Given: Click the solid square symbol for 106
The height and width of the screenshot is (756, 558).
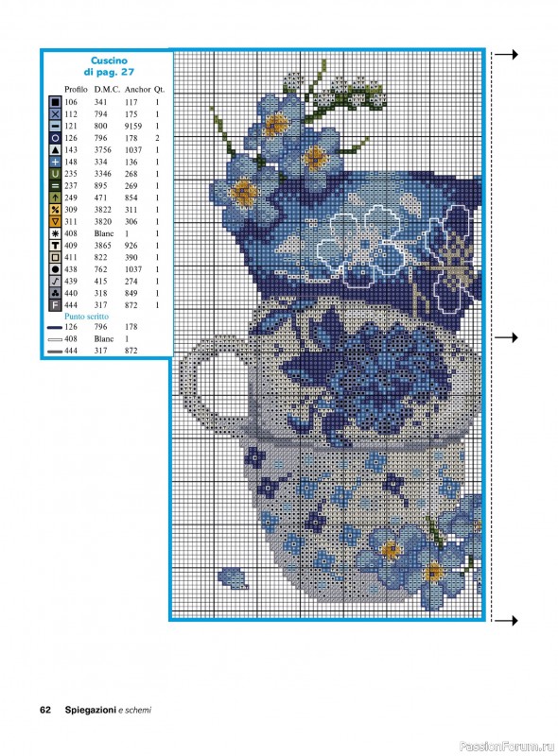Looking at the screenshot, I should (55, 102).
